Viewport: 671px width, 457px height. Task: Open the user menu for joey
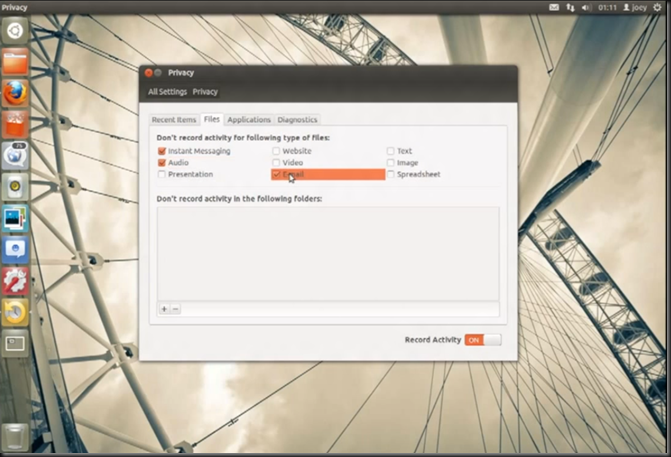coord(635,7)
